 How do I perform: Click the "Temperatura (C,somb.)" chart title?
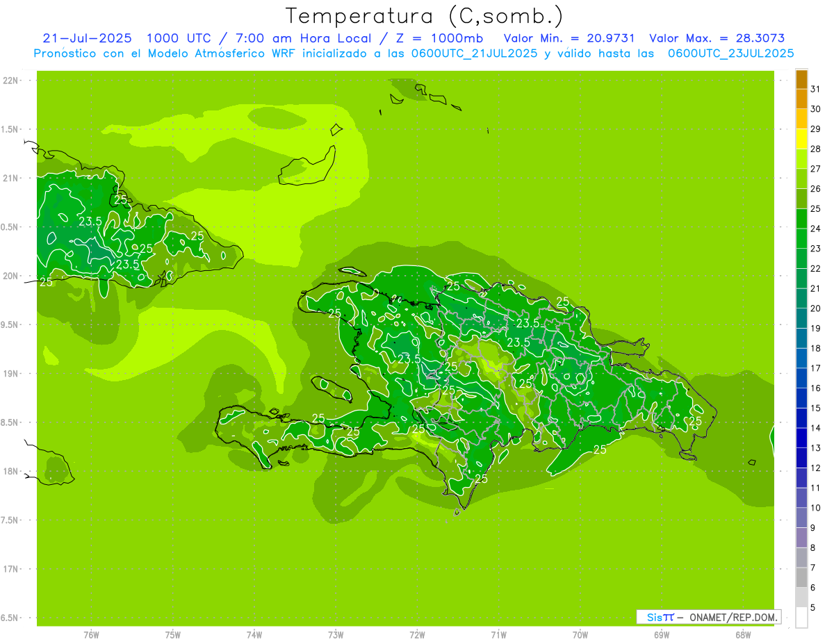click(424, 16)
